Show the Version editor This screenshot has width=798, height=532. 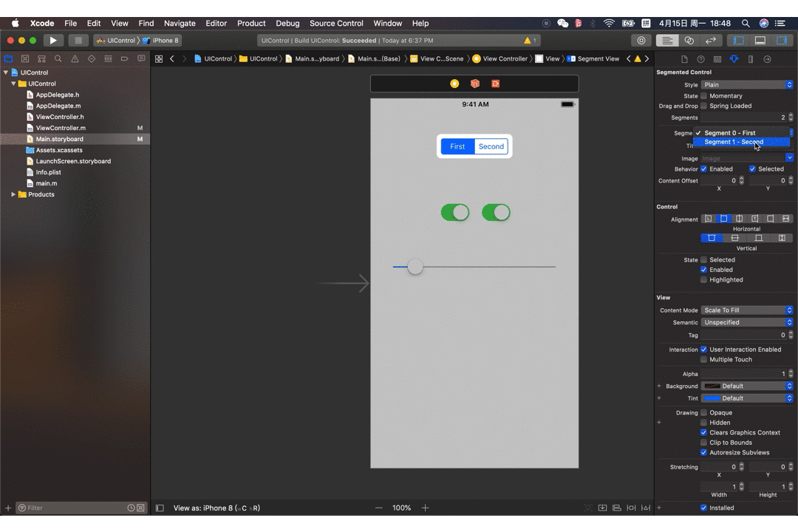pyautogui.click(x=711, y=40)
